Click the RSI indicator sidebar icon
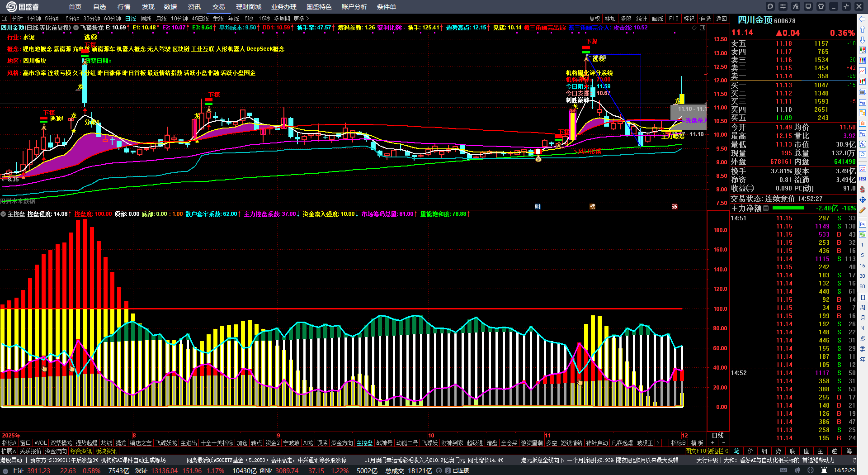This screenshot has width=868, height=475. 863,179
